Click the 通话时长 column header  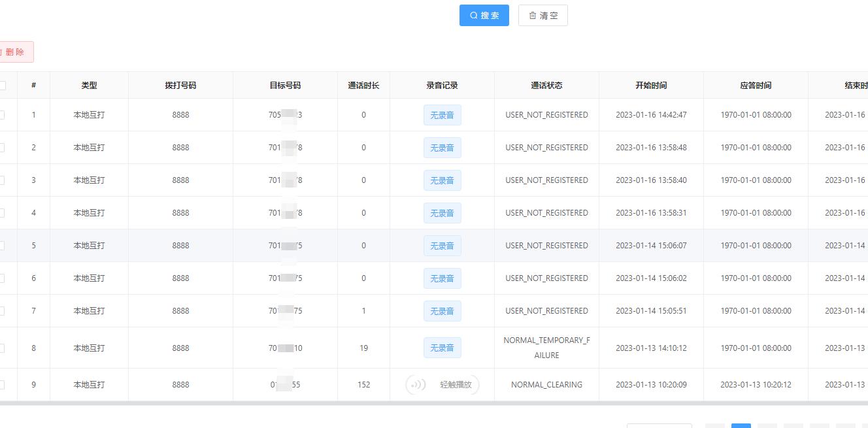363,85
